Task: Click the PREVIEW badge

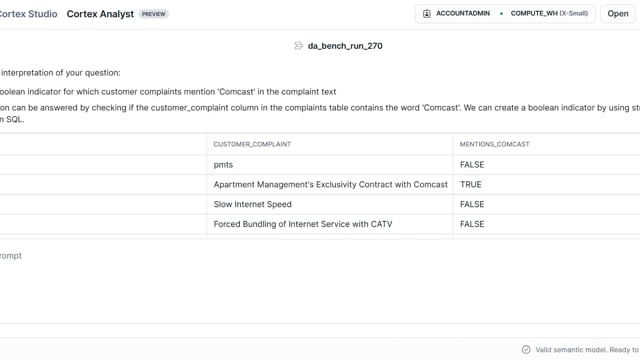Action: pyautogui.click(x=153, y=14)
